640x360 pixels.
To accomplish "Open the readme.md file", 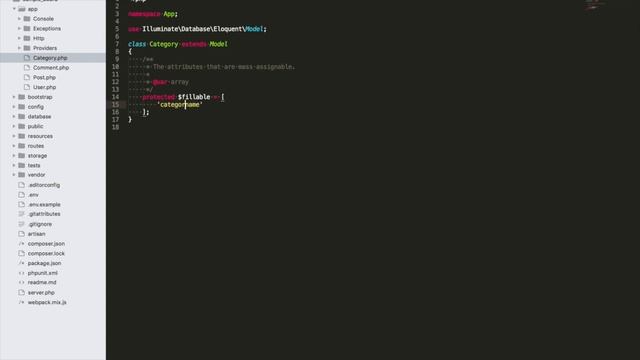I will (42, 282).
